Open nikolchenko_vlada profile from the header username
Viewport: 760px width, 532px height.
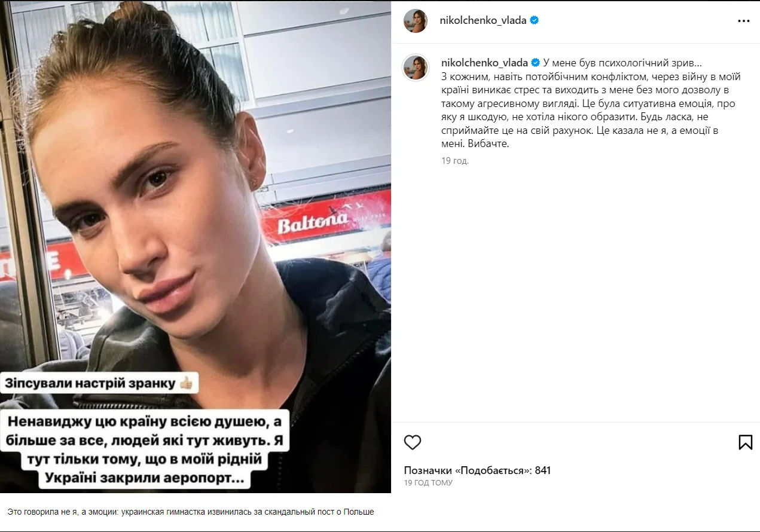point(484,20)
